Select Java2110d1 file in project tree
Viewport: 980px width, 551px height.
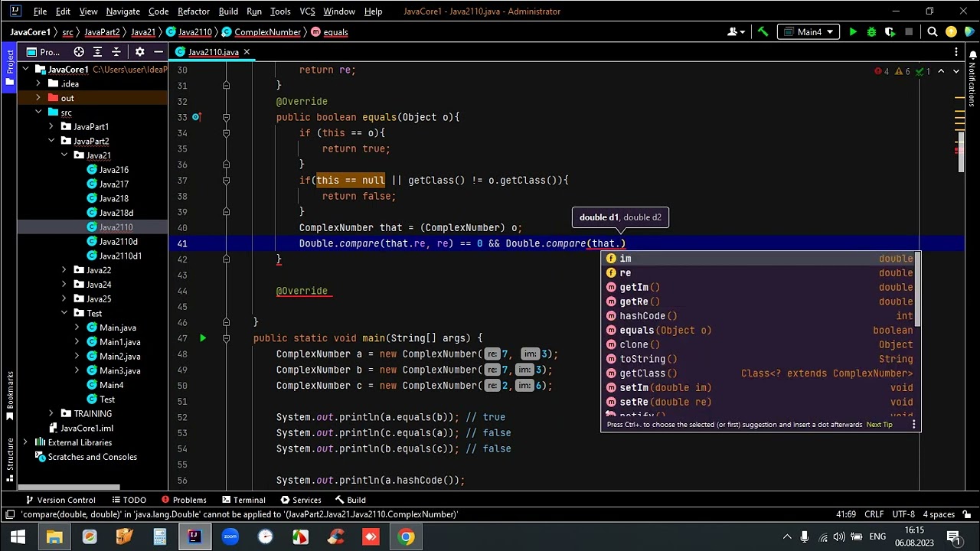pos(120,256)
